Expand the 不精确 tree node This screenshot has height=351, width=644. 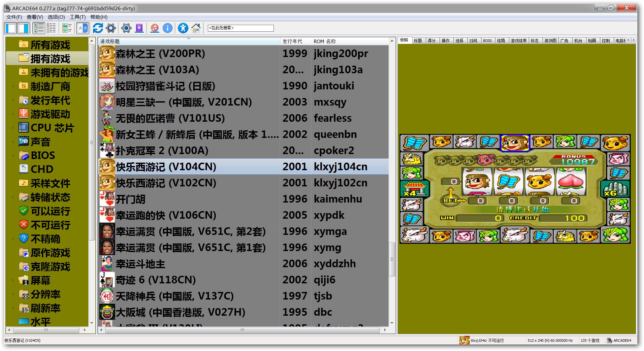click(13, 239)
